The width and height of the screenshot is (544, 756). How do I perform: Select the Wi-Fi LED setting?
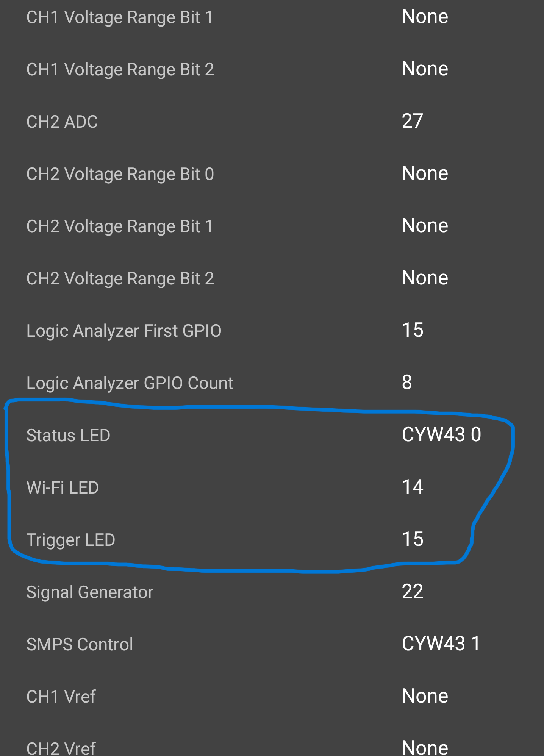coord(272,487)
